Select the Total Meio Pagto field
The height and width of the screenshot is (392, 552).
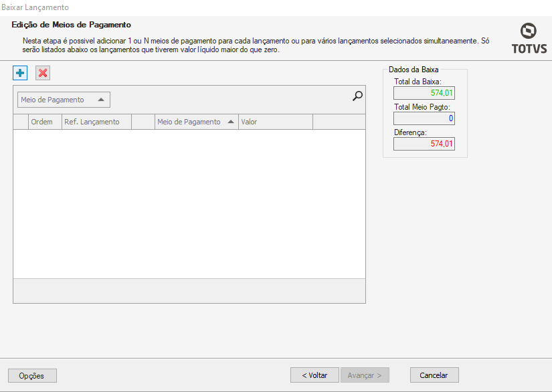coord(424,118)
